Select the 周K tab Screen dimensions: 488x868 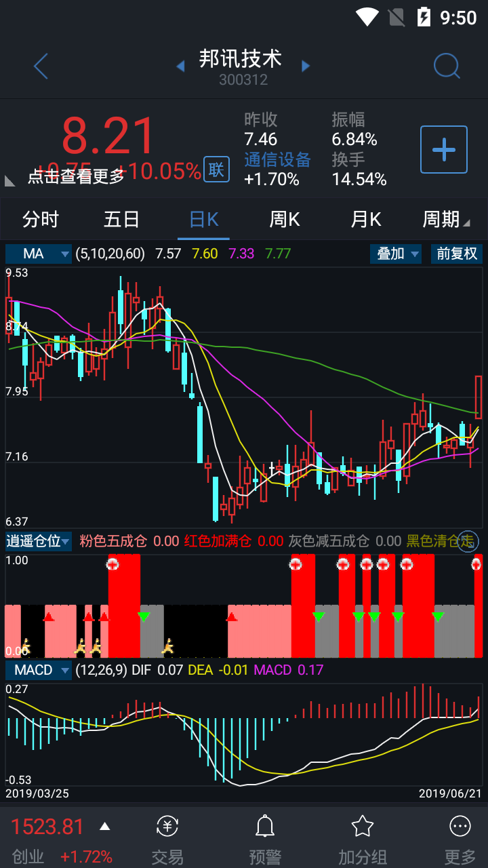(x=285, y=219)
